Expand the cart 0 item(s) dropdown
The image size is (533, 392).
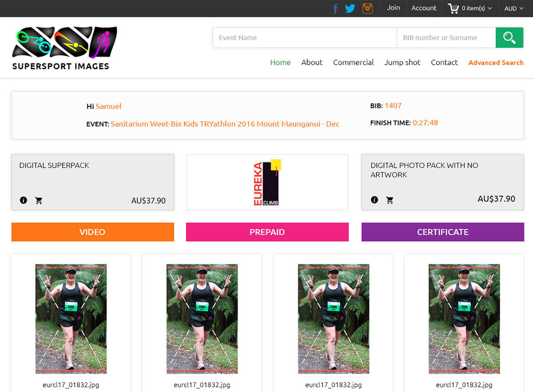470,8
